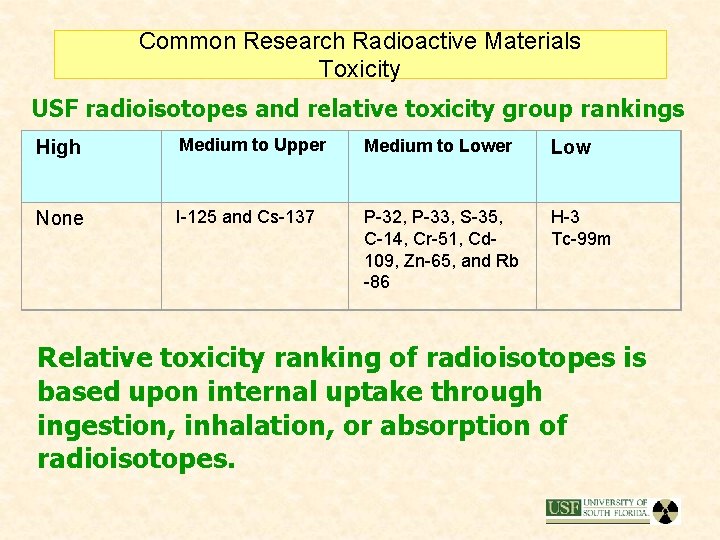Click the 'H-3' entry in Low column
The width and height of the screenshot is (720, 540).
[565, 217]
